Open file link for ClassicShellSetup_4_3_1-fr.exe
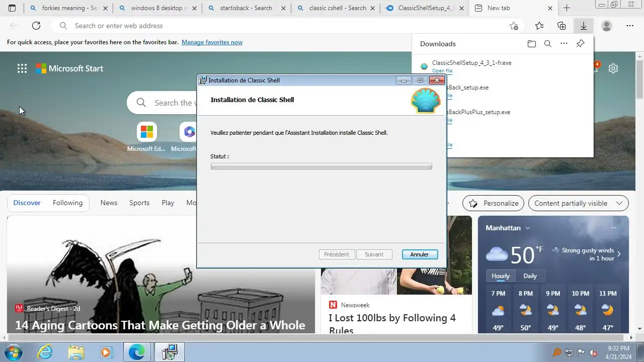 pos(442,71)
